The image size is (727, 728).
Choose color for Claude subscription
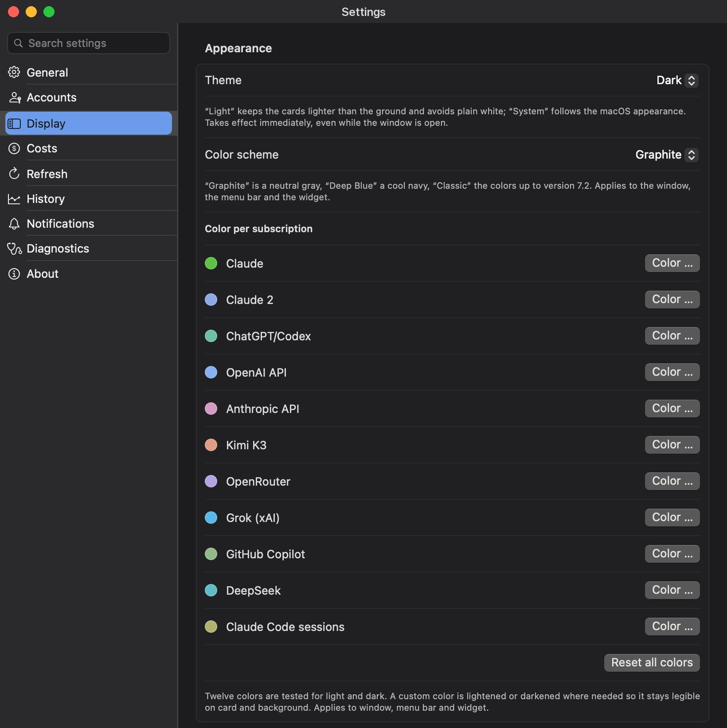tap(672, 263)
